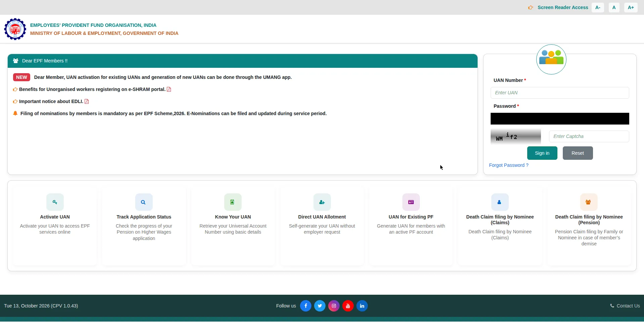
Task: Click the hand icon beside Screen Reader Access
Action: pos(531,7)
